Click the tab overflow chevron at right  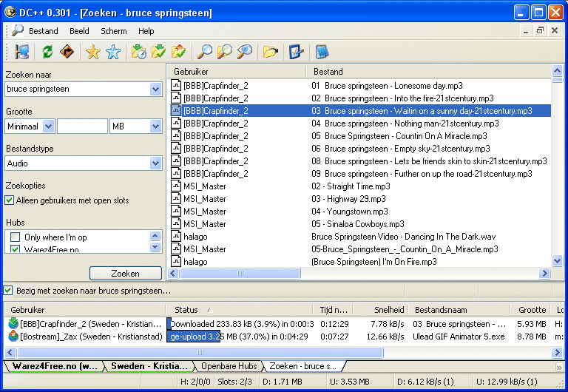pos(560,367)
